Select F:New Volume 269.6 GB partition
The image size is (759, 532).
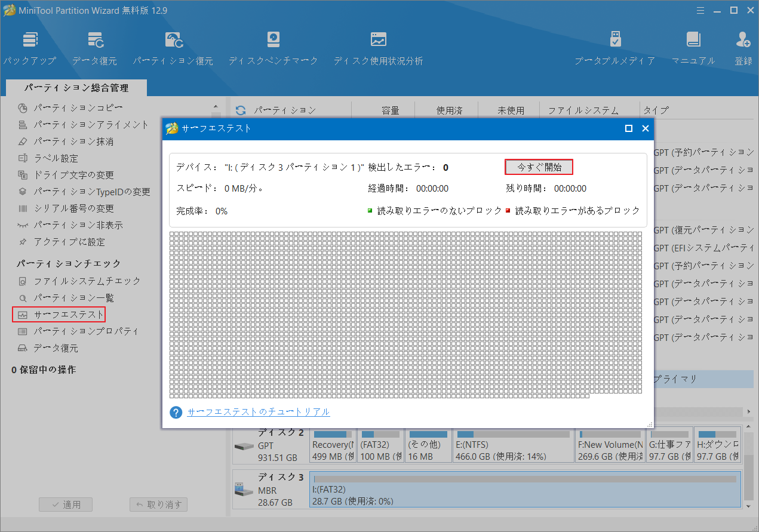point(610,444)
